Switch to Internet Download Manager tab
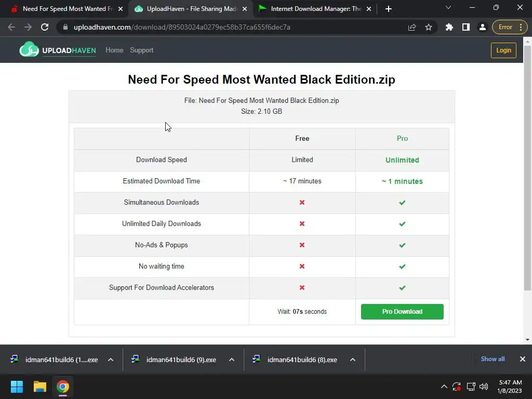 point(314,9)
